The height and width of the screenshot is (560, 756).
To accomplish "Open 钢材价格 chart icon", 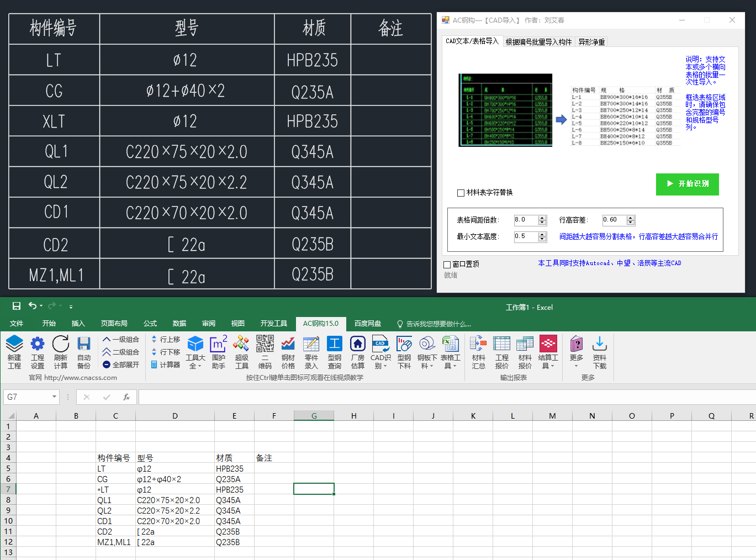I will tap(288, 344).
